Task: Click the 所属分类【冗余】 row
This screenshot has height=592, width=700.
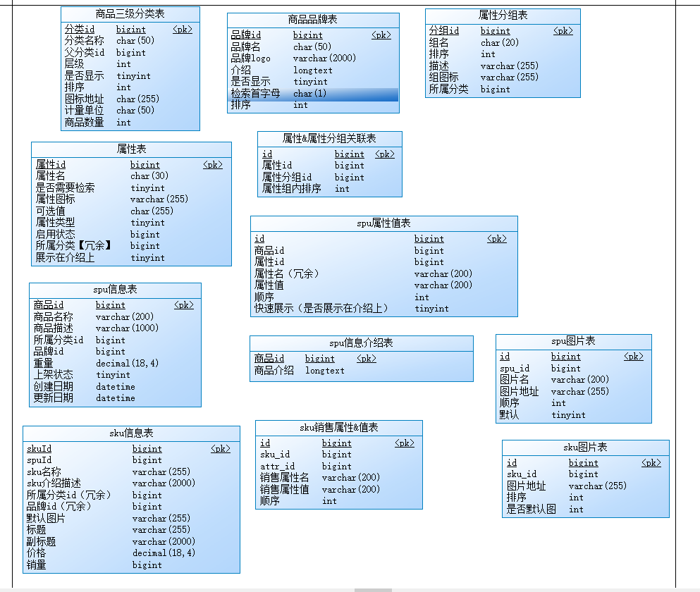Action: click(131, 246)
